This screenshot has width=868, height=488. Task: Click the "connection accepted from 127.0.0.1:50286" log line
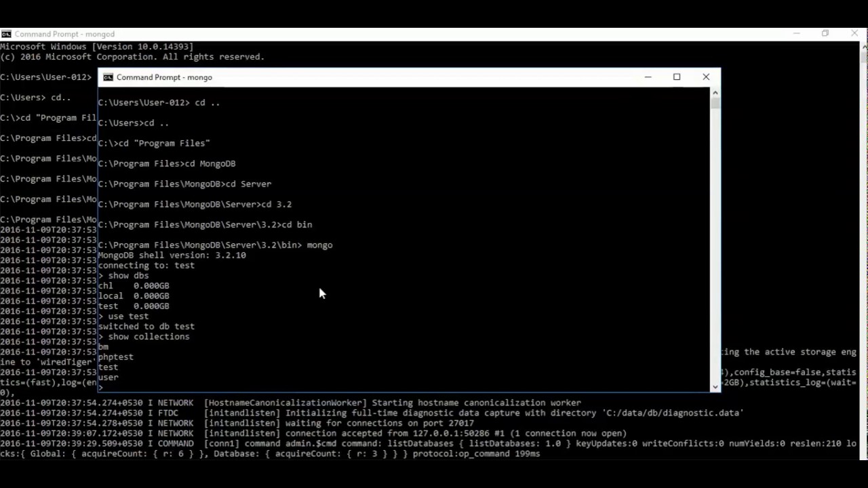[313, 433]
